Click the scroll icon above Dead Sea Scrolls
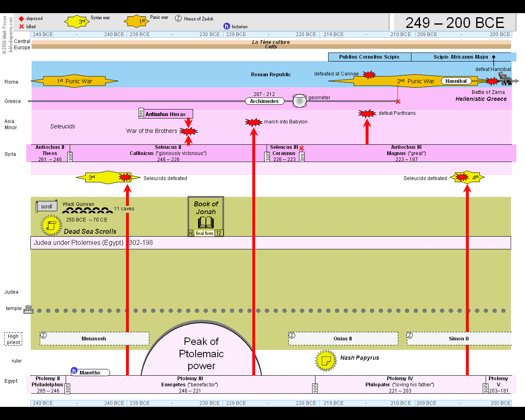Image resolution: width=525 pixels, height=420 pixels. pyautogui.click(x=46, y=206)
